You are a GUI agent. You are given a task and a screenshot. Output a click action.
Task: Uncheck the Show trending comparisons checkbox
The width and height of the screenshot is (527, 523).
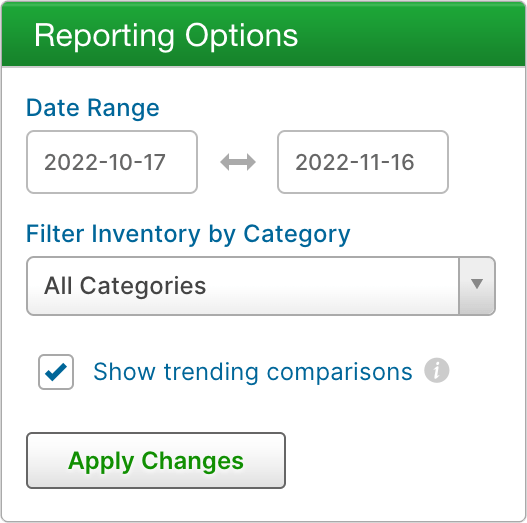pyautogui.click(x=56, y=372)
